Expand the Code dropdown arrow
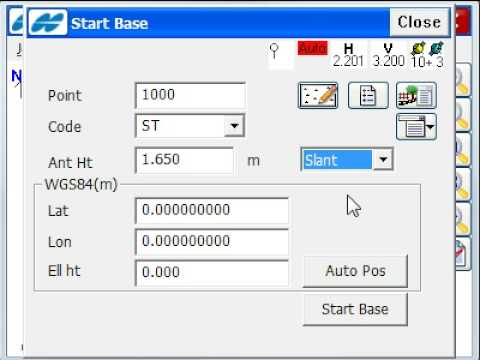This screenshot has height=360, width=480. click(x=234, y=126)
